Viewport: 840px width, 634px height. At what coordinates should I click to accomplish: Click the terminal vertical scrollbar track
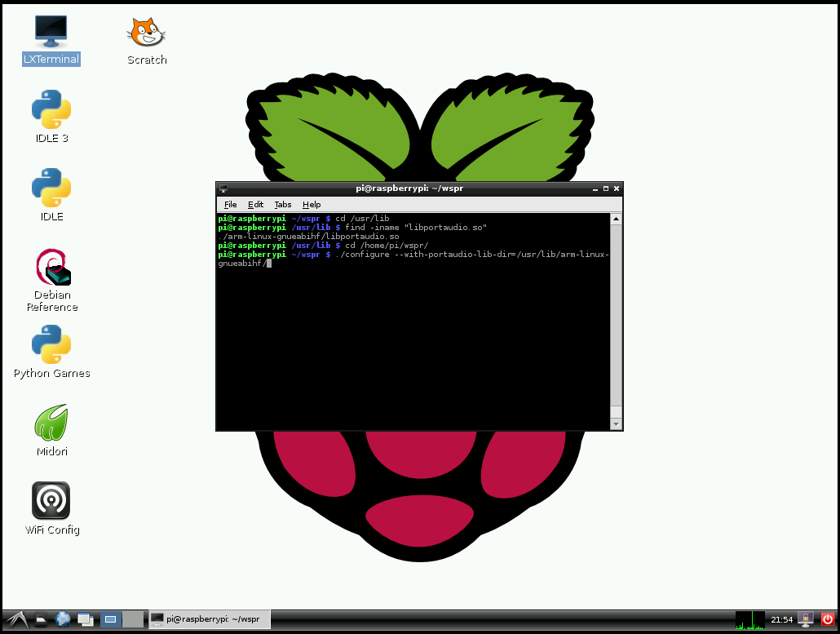(x=616, y=321)
